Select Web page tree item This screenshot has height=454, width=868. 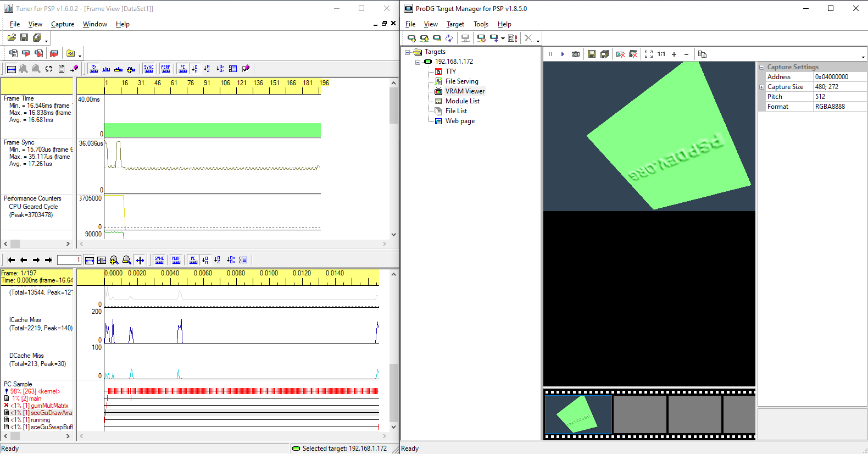tap(460, 121)
